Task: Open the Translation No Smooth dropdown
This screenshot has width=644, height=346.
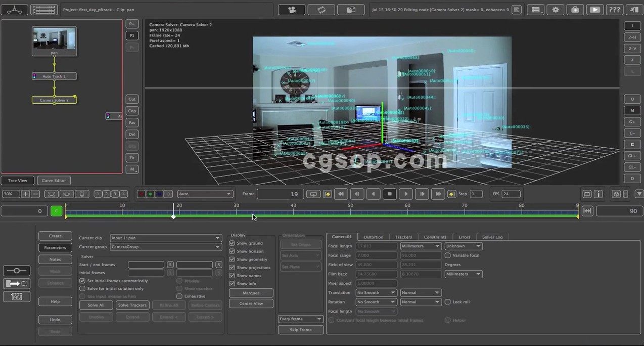Action: click(376, 293)
